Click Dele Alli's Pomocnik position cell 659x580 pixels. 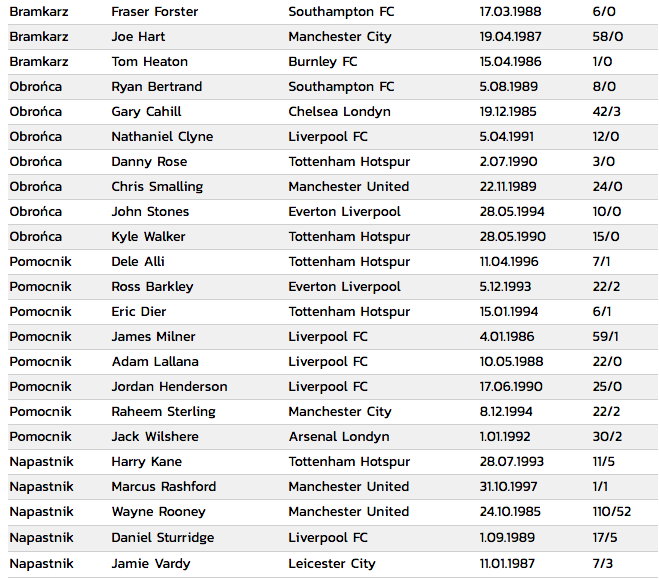(x=40, y=261)
